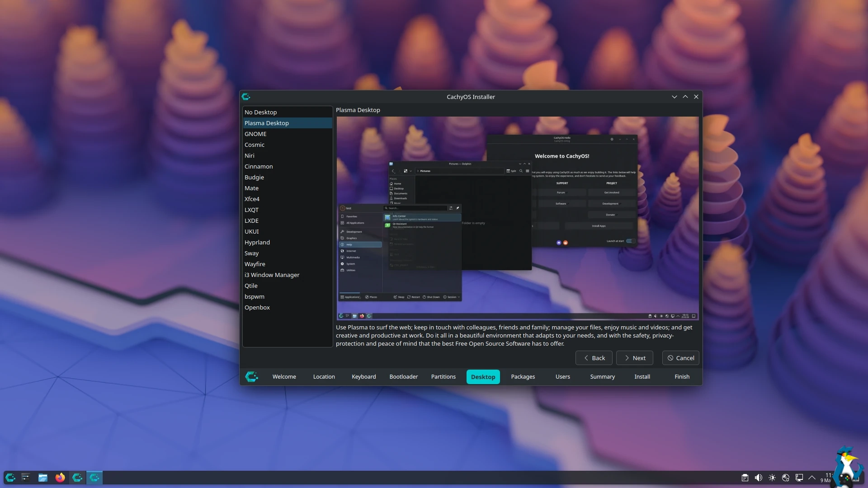Open the clipboard tray icon

click(745, 478)
